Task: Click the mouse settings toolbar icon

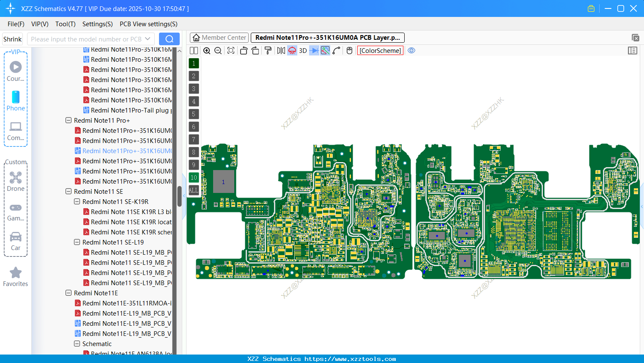Action: click(x=349, y=50)
